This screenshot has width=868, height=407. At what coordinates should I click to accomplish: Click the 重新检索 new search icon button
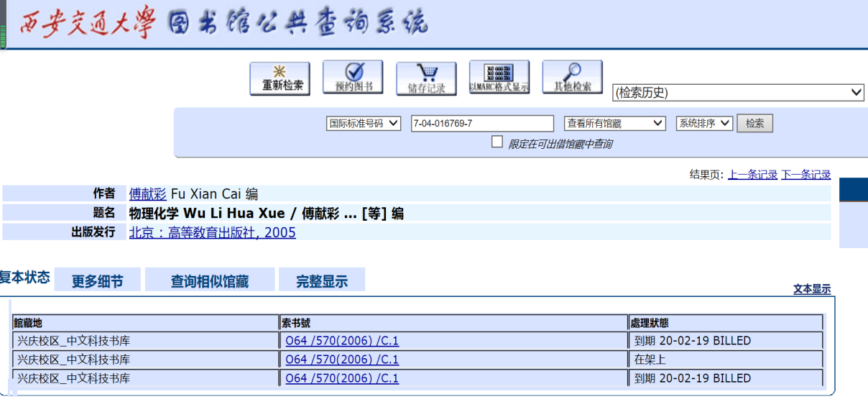[x=280, y=78]
